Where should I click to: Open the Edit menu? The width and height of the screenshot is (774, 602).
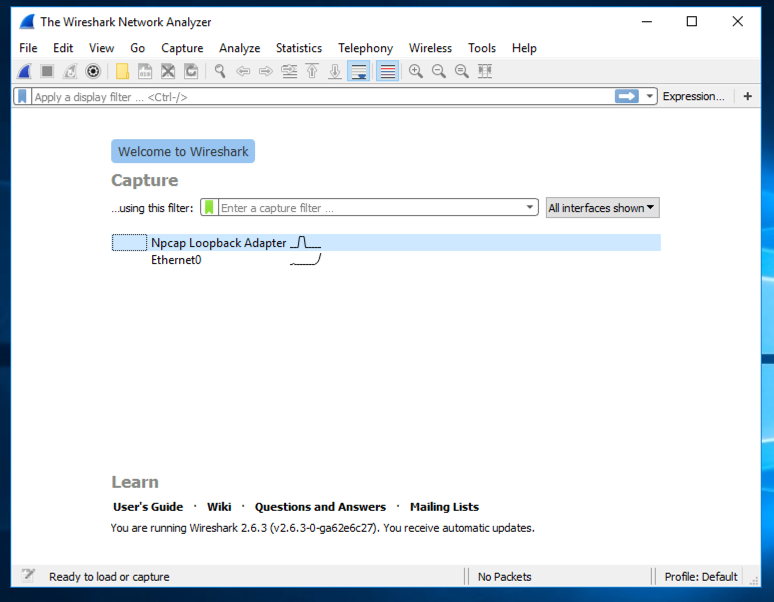coord(63,48)
